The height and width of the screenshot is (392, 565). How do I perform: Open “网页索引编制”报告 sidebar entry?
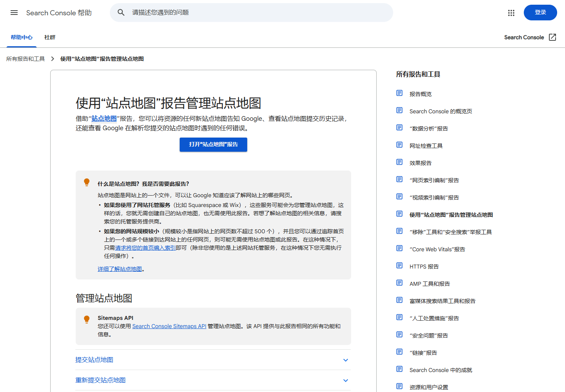[x=434, y=180]
